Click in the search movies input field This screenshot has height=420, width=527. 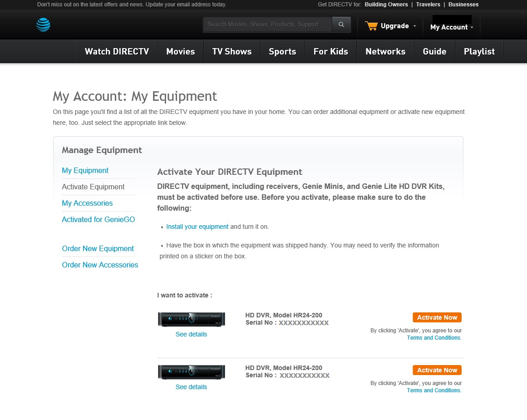point(267,25)
